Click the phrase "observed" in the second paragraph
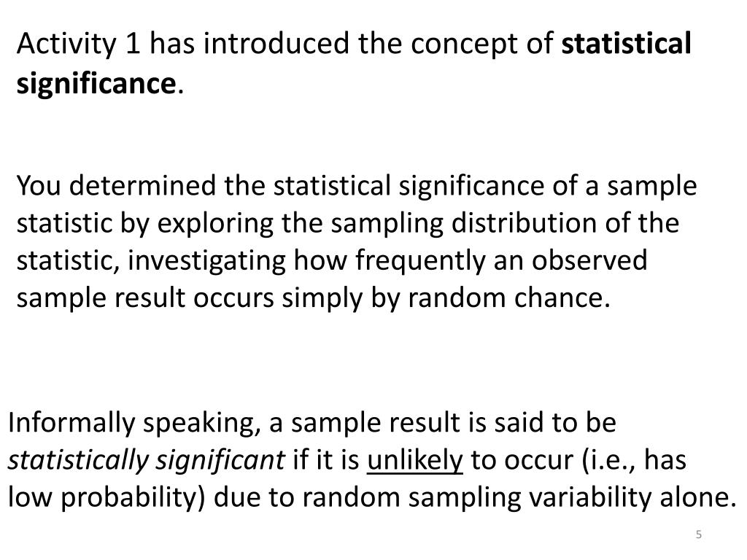747x560 pixels. 589,260
